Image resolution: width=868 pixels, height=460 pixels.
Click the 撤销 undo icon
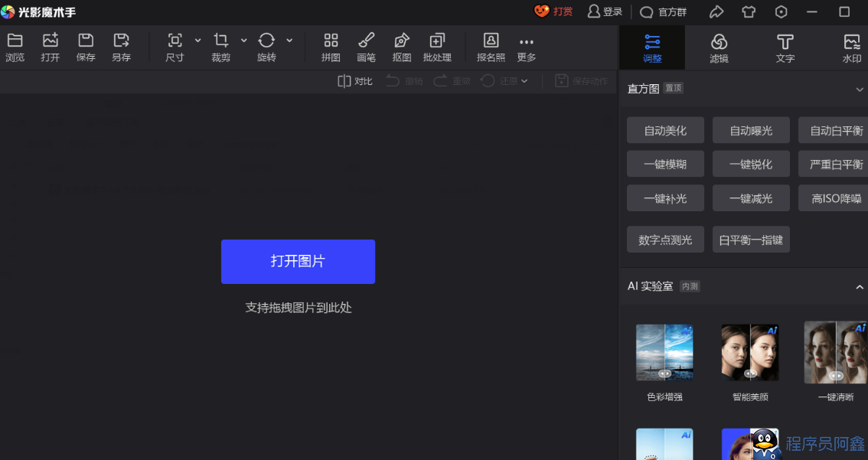(393, 81)
